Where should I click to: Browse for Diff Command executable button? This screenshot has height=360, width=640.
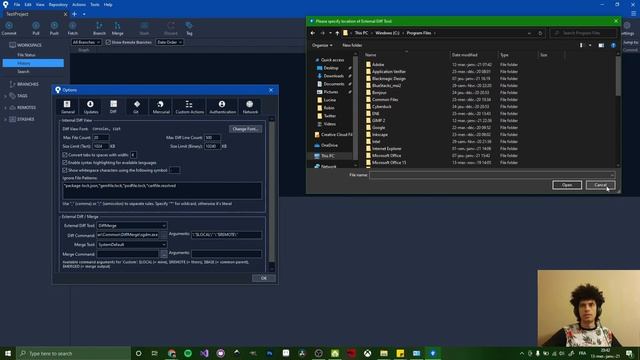163,235
